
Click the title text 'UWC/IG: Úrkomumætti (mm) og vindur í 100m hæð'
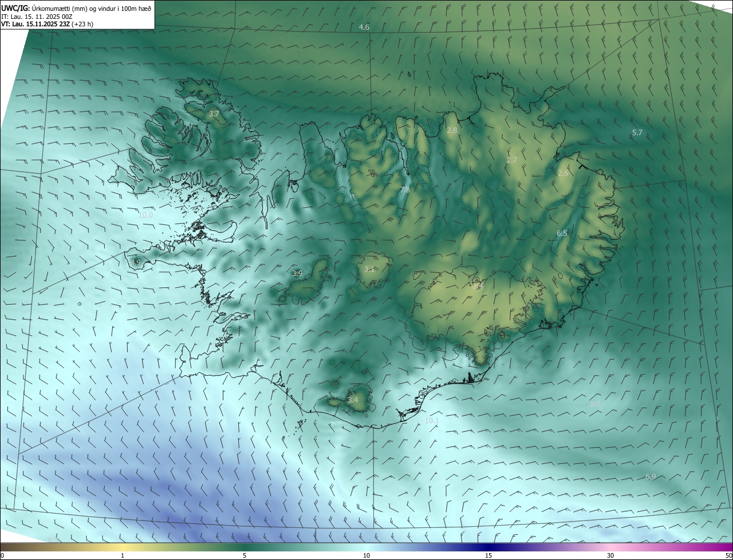76,8
